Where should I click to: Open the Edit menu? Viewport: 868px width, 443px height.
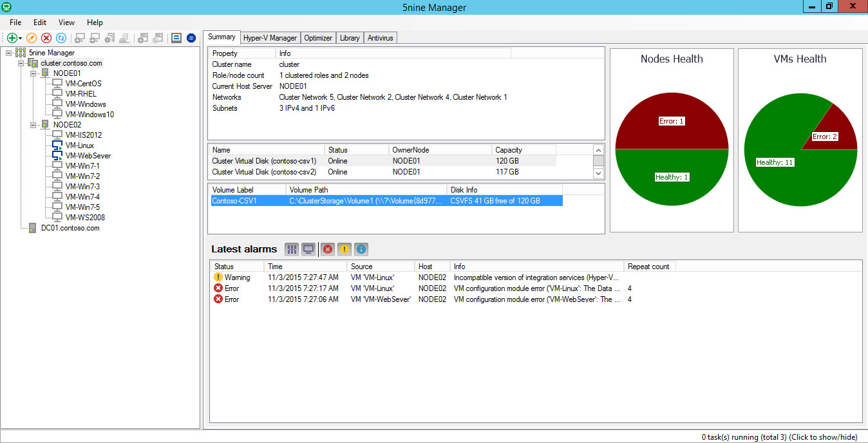[x=40, y=22]
